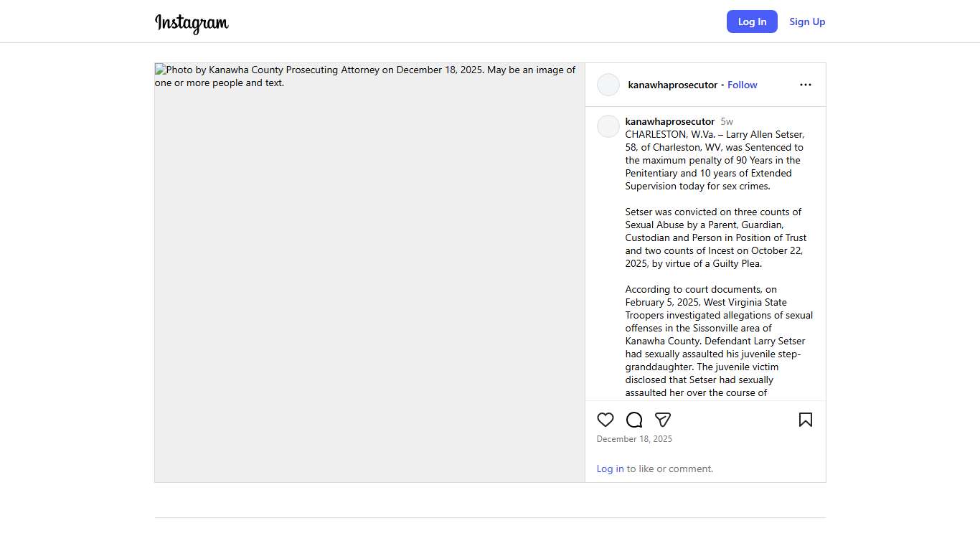Click the profile avatar in post header
Screen dimensions: 980x551
click(608, 85)
